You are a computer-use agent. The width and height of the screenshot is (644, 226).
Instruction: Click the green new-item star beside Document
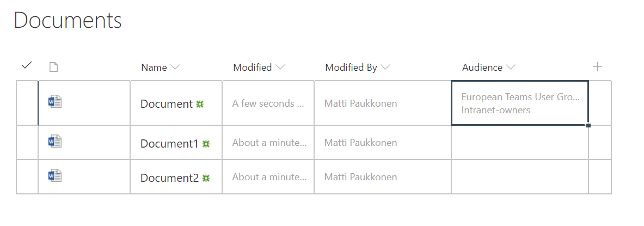click(x=200, y=104)
